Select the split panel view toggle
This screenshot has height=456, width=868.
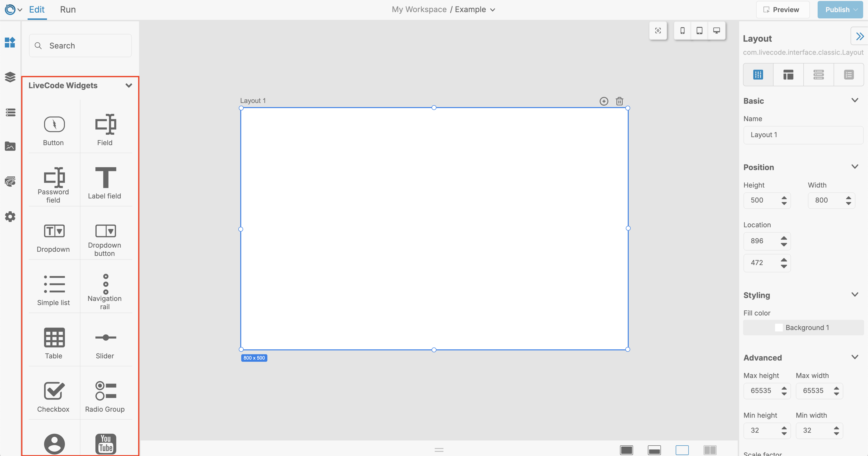710,450
